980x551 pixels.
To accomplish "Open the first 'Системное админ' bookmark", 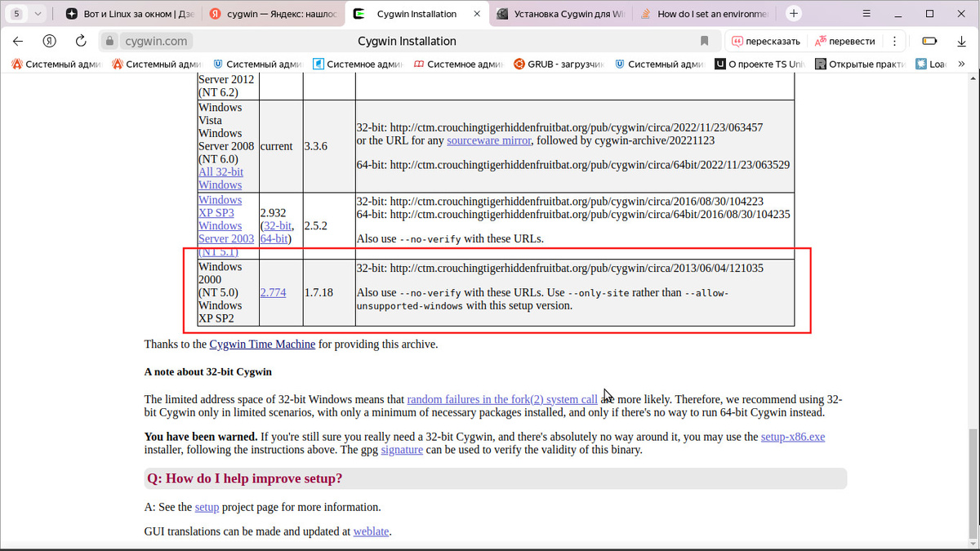I will coord(359,64).
